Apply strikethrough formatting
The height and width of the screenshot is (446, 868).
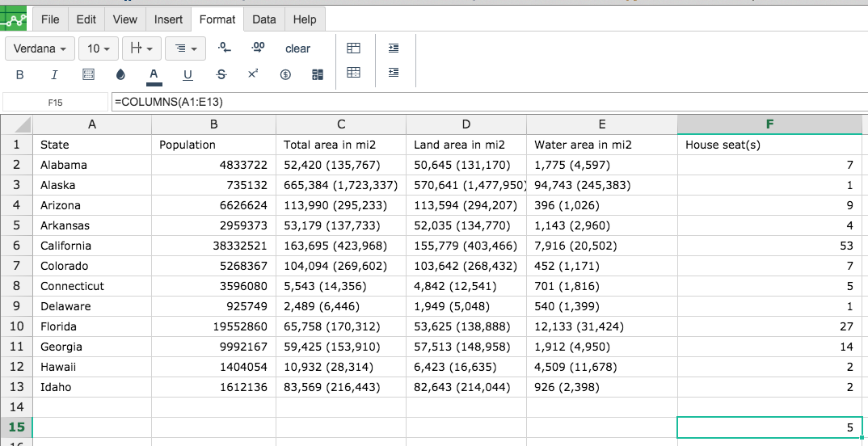(x=221, y=74)
